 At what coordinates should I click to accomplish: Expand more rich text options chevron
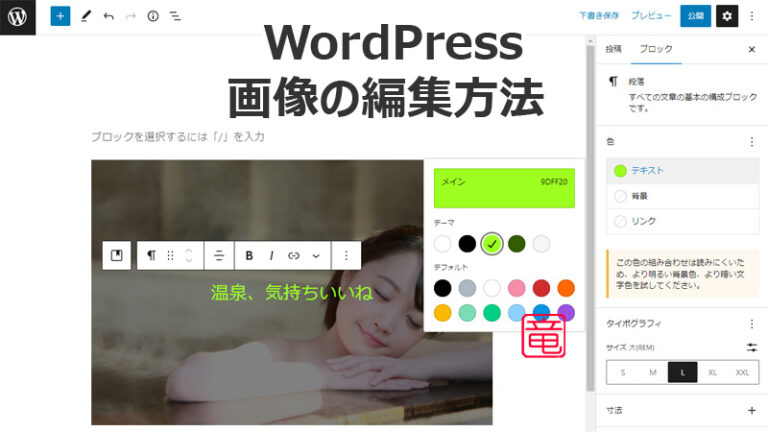316,256
